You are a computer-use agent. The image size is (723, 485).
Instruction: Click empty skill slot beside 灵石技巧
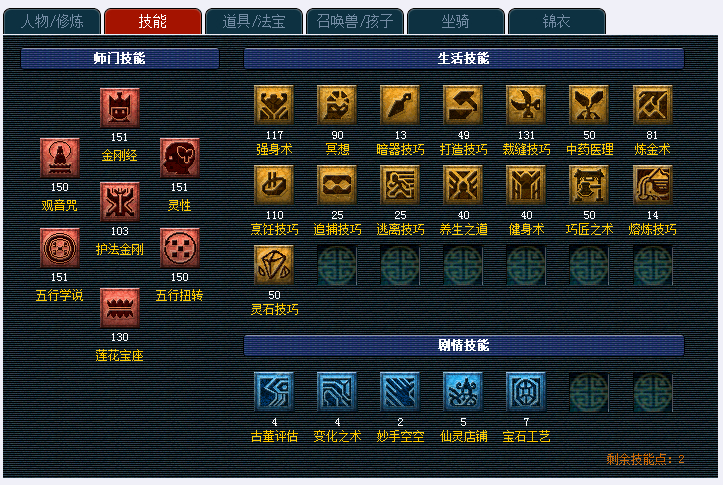[337, 265]
